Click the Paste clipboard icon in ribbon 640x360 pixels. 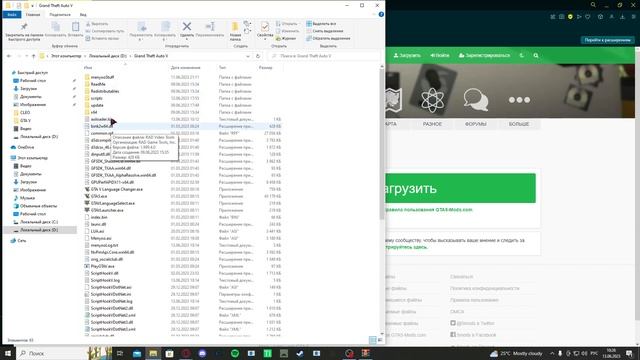[76, 27]
